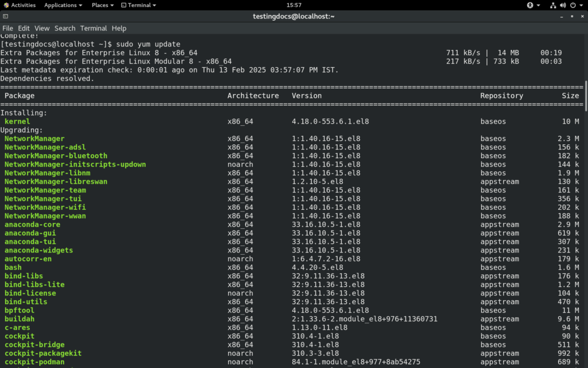Open the accessibility dropdown arrow
Screen dimensions: 588x368
point(539,5)
